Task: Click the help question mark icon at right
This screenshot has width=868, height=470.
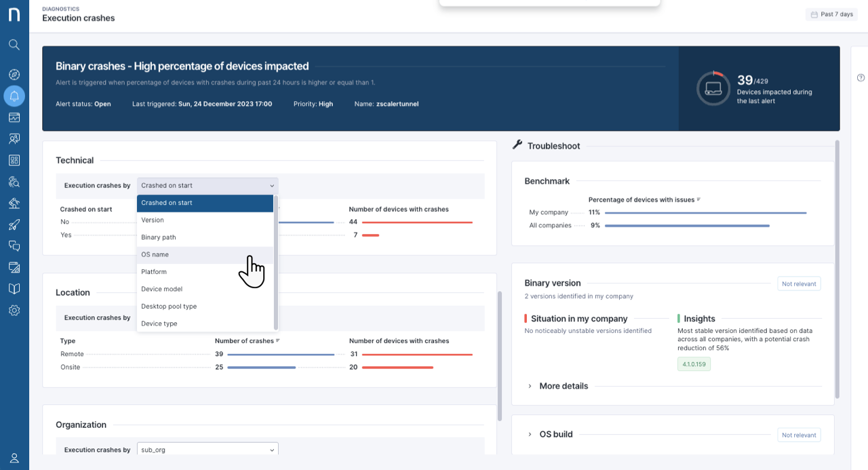Action: tap(861, 77)
